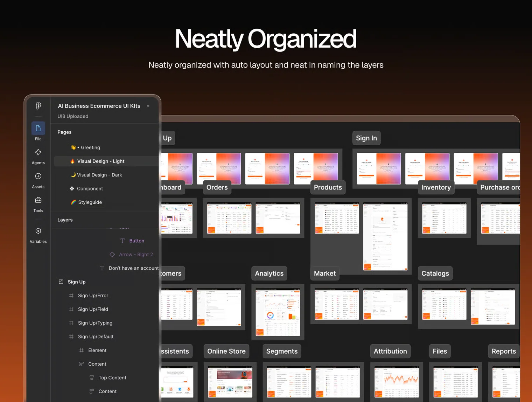
Task: Open the Agents sparkle icon
Action: coord(38,152)
